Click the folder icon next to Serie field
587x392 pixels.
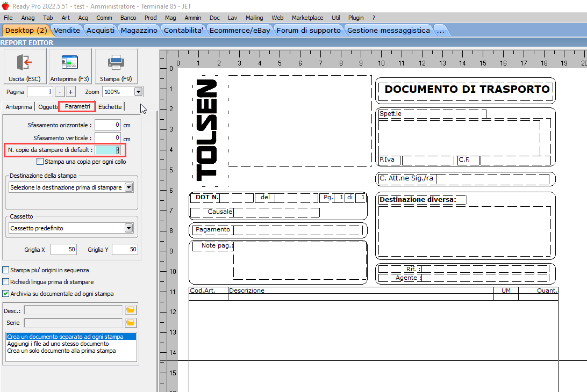point(130,322)
